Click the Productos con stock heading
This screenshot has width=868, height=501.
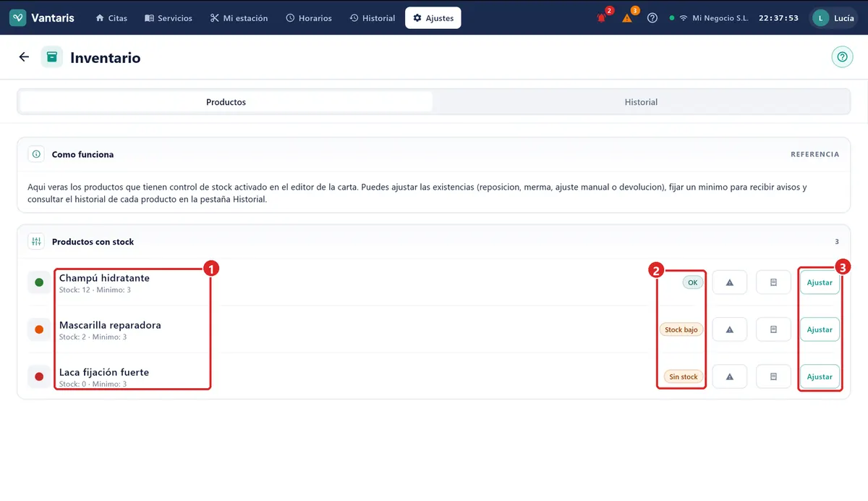coord(93,242)
